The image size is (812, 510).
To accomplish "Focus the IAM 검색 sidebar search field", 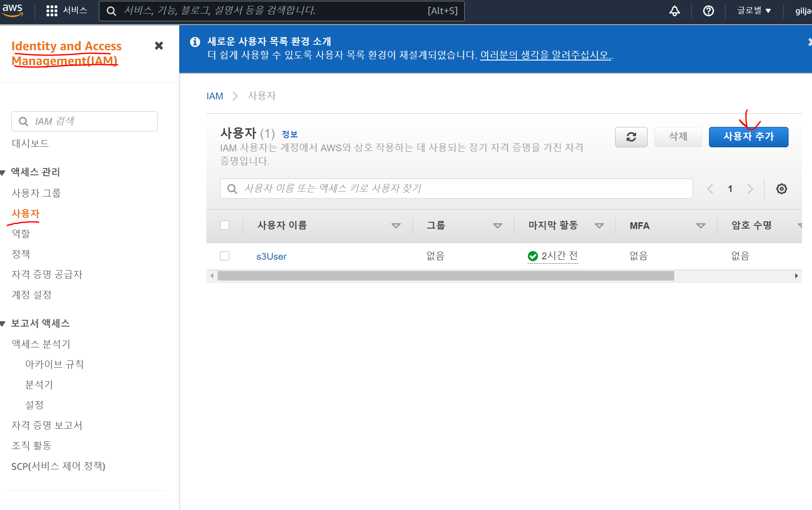I will 84,121.
